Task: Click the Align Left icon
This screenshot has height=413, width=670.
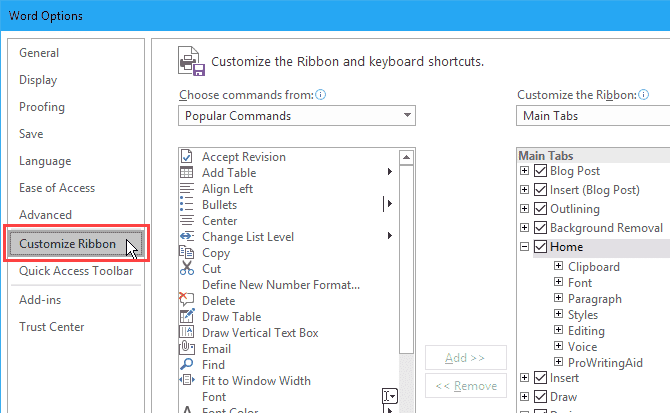Action: (186, 189)
